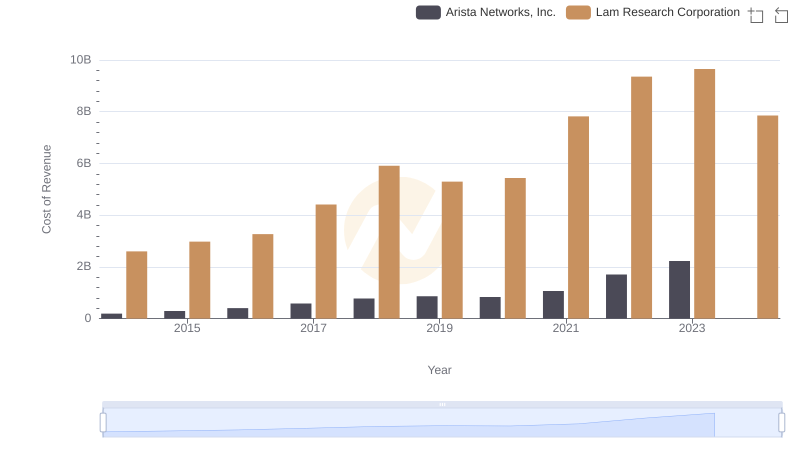This screenshot has height=461, width=800.
Task: Click the Arista Networks dark legend swatch
Action: (428, 12)
